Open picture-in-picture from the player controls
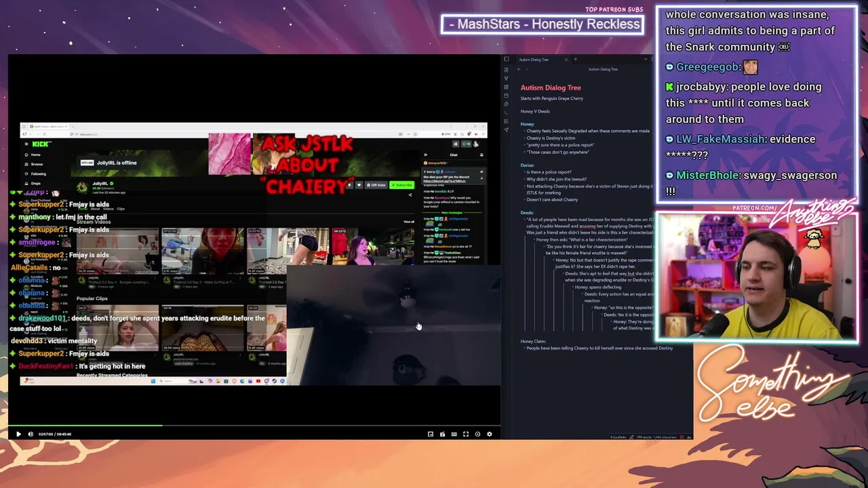 coord(431,434)
